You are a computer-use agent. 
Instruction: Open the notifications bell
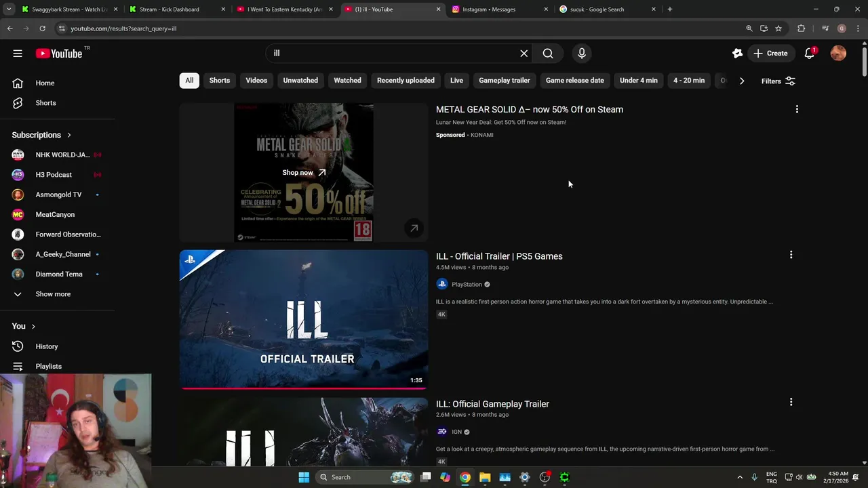(810, 54)
